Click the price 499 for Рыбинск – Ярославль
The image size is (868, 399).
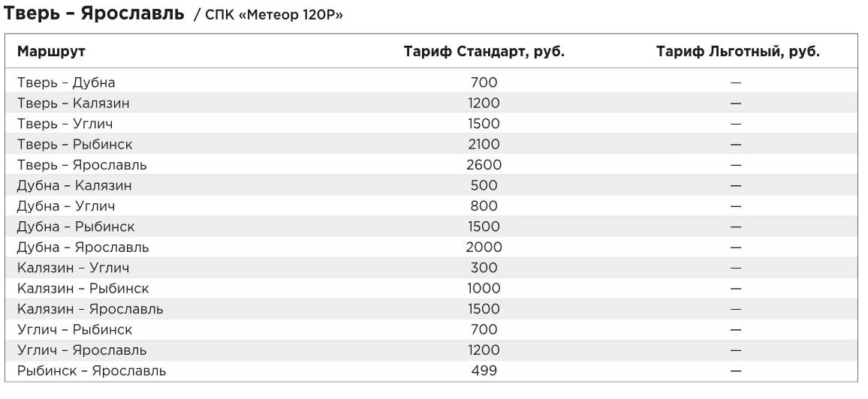[x=484, y=370]
